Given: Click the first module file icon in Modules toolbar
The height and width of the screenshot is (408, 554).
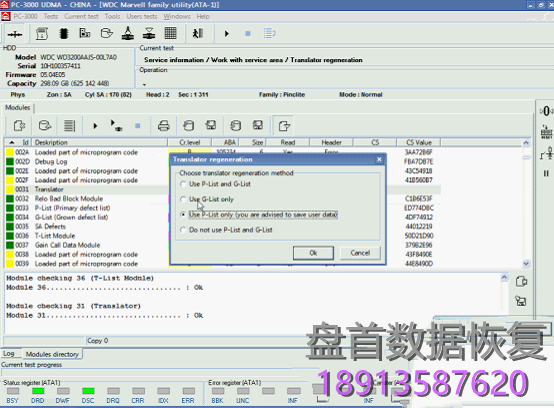Looking at the screenshot, I should point(19,125).
